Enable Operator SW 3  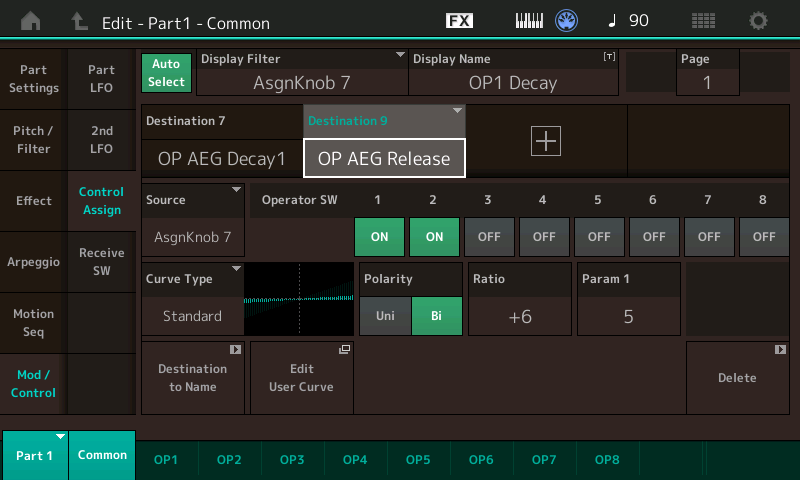[488, 237]
